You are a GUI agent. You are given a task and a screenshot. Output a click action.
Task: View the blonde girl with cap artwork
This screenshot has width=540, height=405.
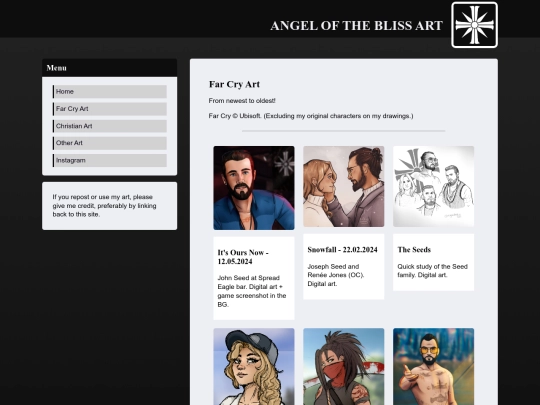[x=254, y=366]
